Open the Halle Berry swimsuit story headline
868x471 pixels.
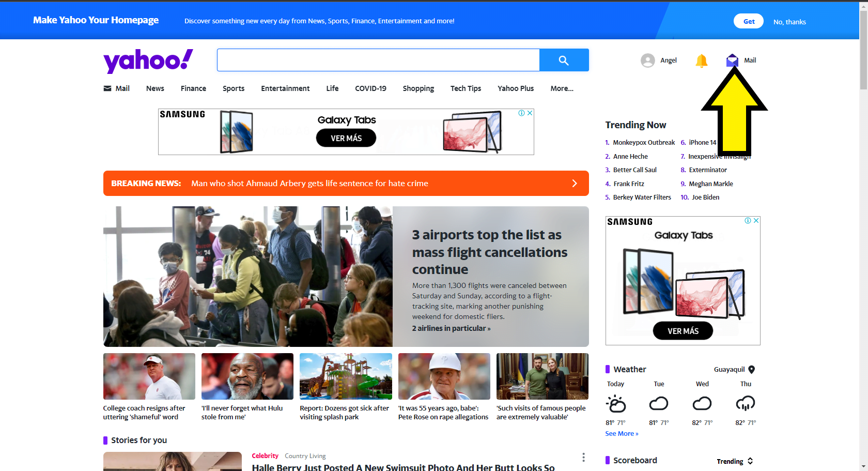pos(403,467)
